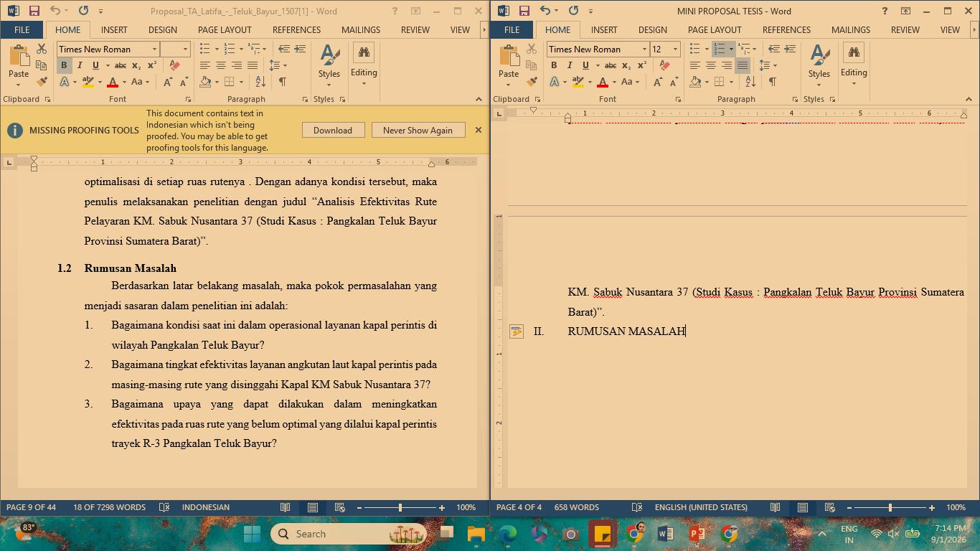Screen dimensions: 980x551
Task: Click the zoom slider in the right status bar
Action: point(890,507)
